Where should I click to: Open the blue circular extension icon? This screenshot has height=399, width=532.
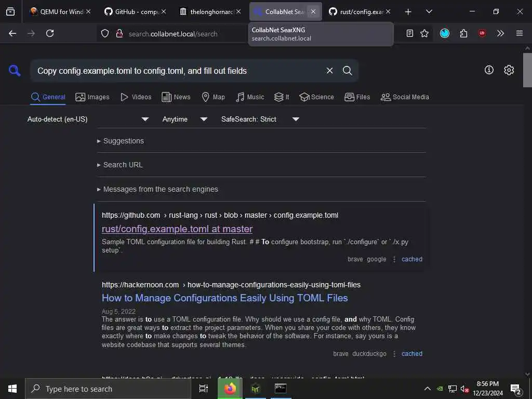(x=445, y=33)
